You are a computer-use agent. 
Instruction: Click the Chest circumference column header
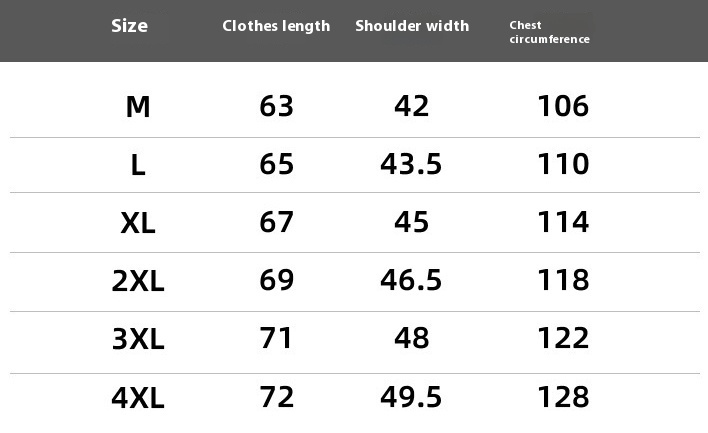[550, 32]
